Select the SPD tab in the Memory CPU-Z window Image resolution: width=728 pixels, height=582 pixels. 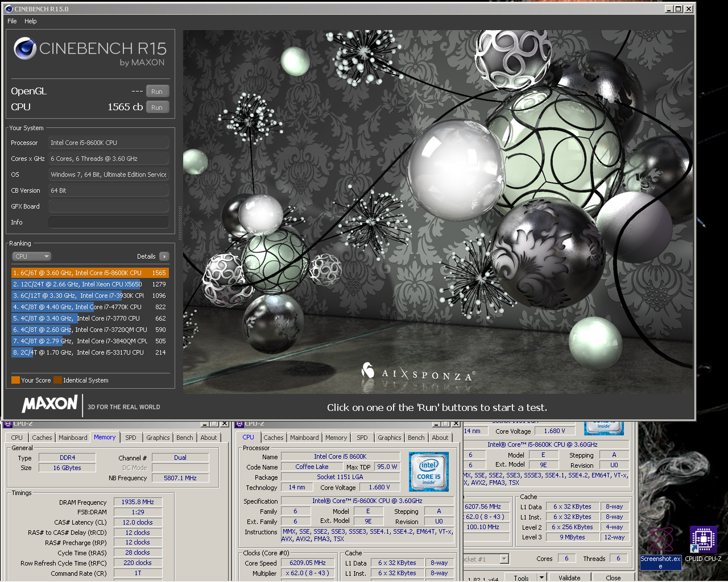pos(131,438)
